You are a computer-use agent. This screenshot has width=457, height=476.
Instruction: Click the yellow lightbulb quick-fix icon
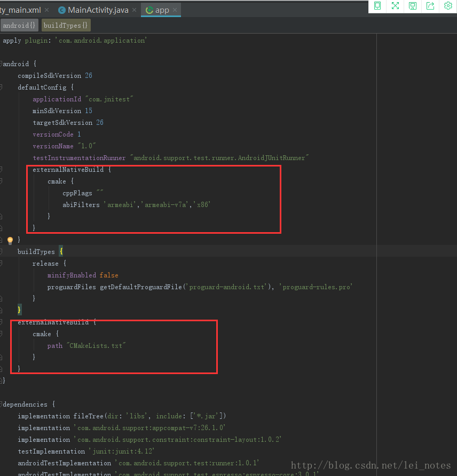coord(10,241)
